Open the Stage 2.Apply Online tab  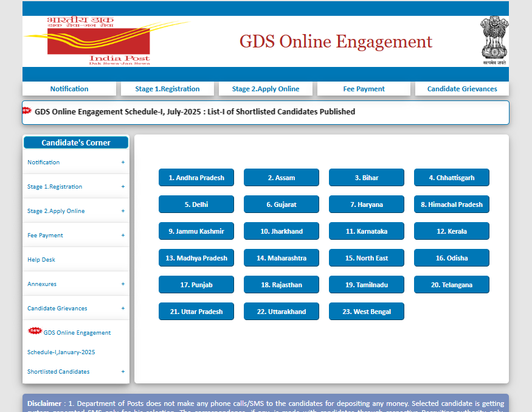point(266,89)
